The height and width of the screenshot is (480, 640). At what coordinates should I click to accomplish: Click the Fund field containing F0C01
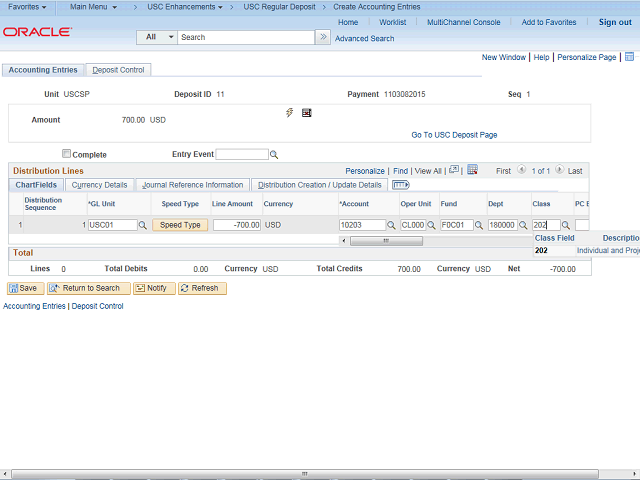[x=457, y=225]
